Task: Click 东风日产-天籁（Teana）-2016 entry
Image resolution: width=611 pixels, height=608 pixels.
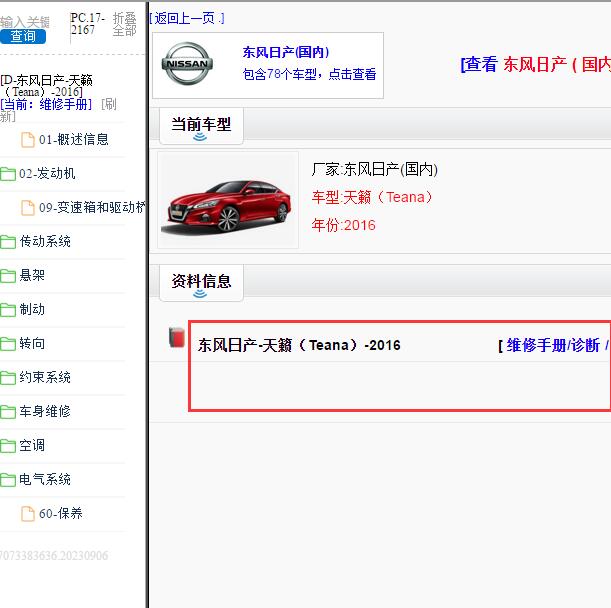Action: tap(299, 345)
